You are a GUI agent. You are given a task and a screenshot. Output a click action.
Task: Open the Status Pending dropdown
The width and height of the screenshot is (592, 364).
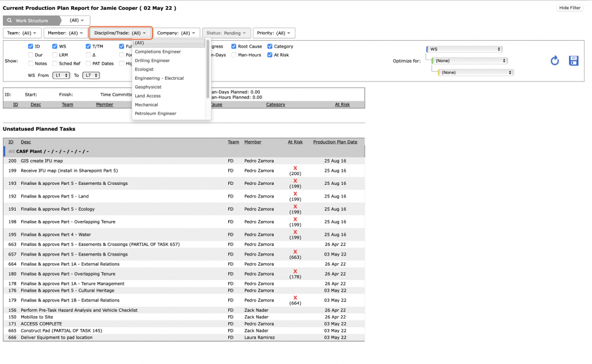(x=226, y=33)
